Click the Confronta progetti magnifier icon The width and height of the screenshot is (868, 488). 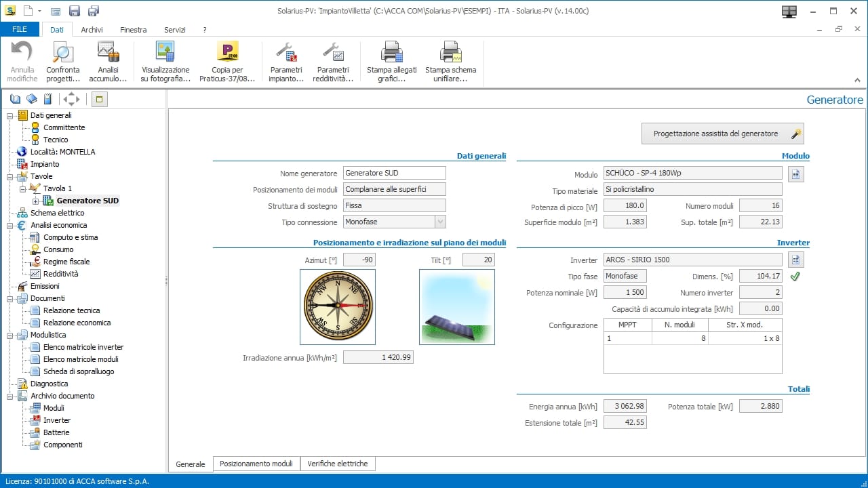(63, 52)
